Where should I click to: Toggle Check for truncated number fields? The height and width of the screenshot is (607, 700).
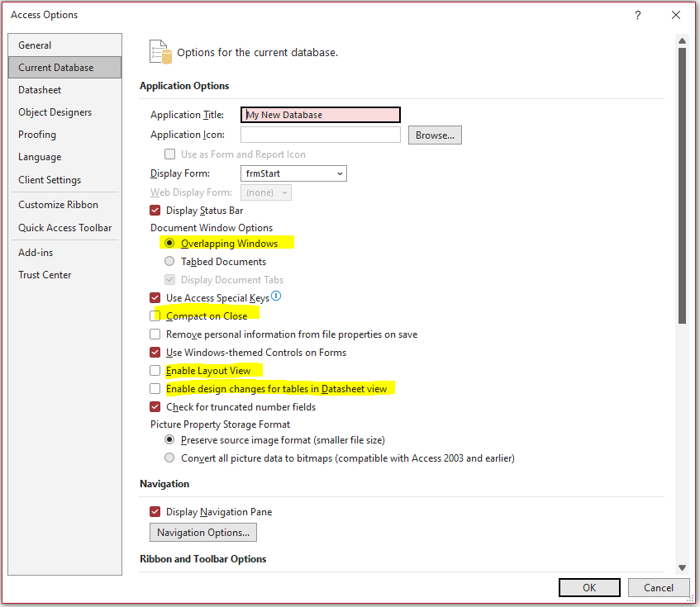[155, 407]
